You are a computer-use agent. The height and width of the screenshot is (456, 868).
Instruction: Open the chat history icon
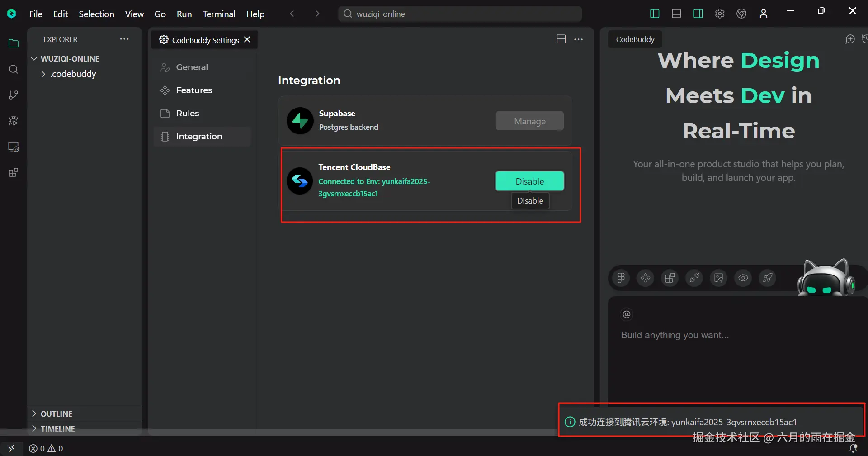865,39
